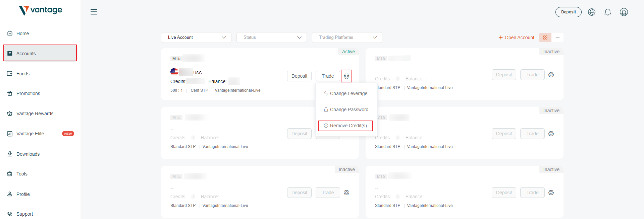Click the Credits info icon on the top-right card

click(x=398, y=79)
